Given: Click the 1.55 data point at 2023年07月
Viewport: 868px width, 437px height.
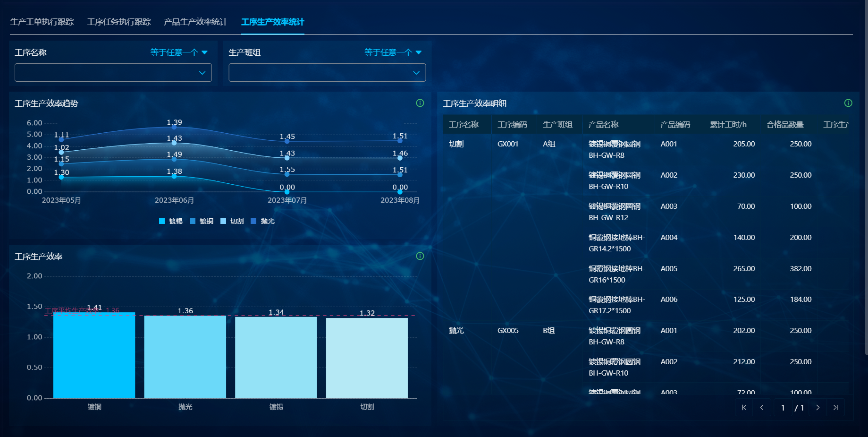Looking at the screenshot, I should 287,174.
